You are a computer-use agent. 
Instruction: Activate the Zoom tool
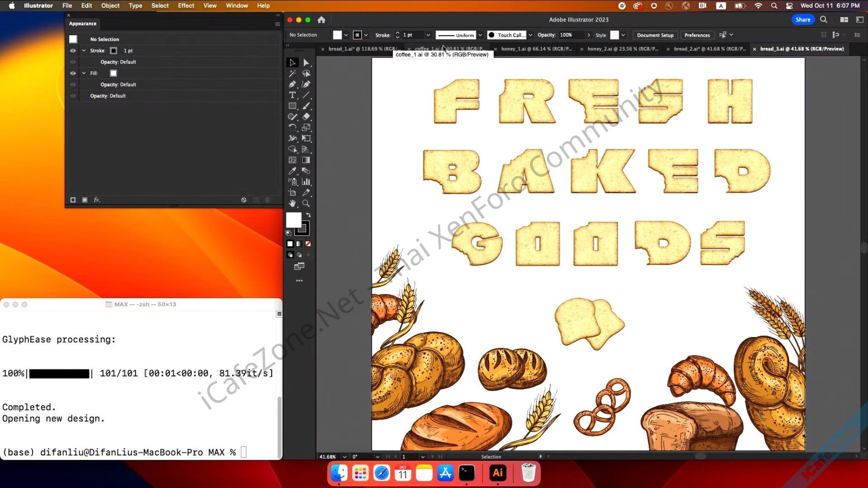tap(306, 203)
